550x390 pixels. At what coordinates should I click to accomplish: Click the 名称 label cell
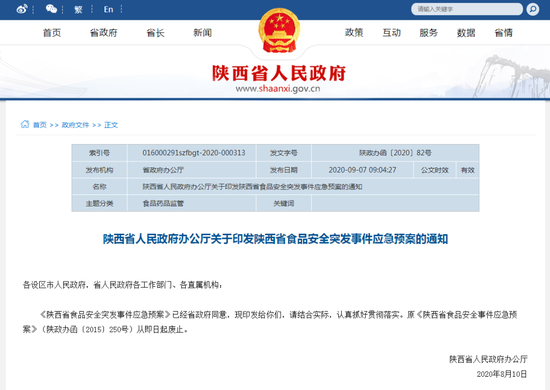(99, 187)
